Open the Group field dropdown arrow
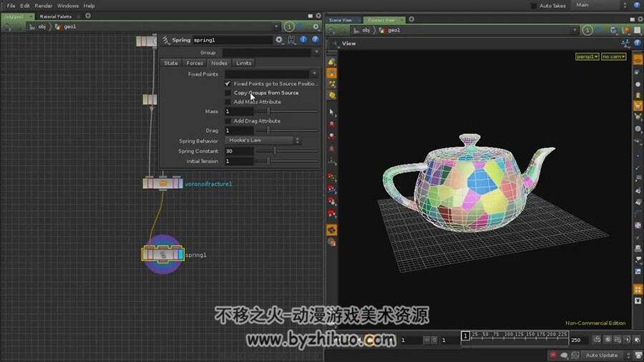This screenshot has width=644, height=362. pyautogui.click(x=316, y=52)
